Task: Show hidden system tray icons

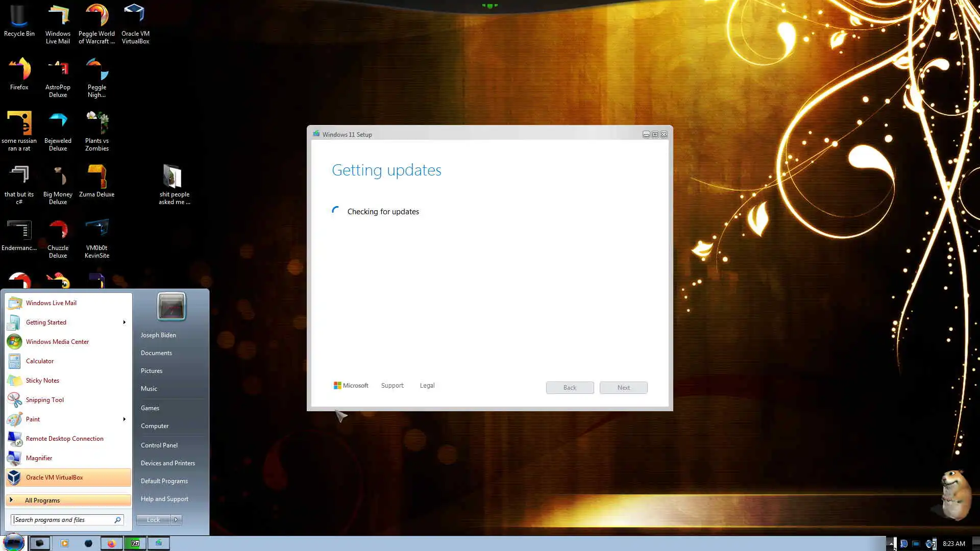Action: pyautogui.click(x=891, y=544)
